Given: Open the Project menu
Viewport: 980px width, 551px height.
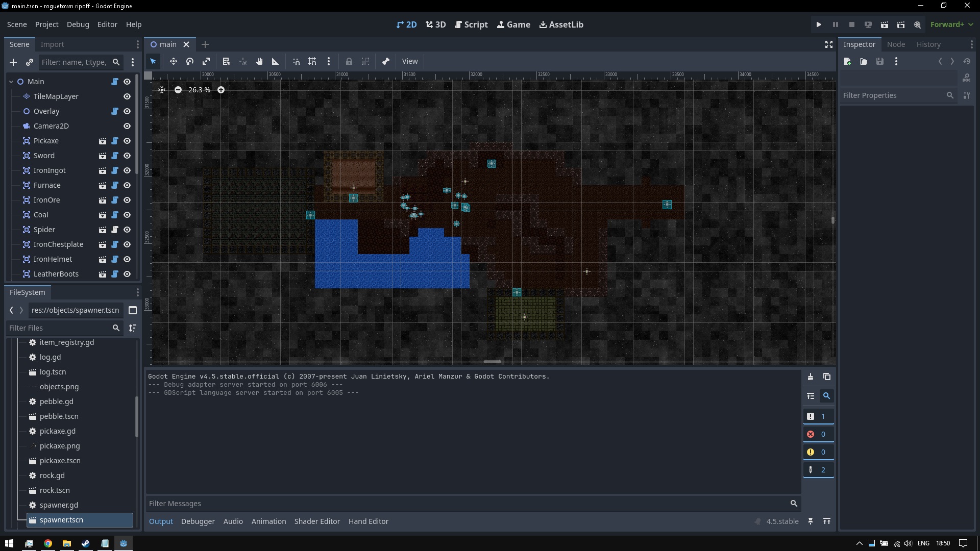Looking at the screenshot, I should pyautogui.click(x=46, y=24).
